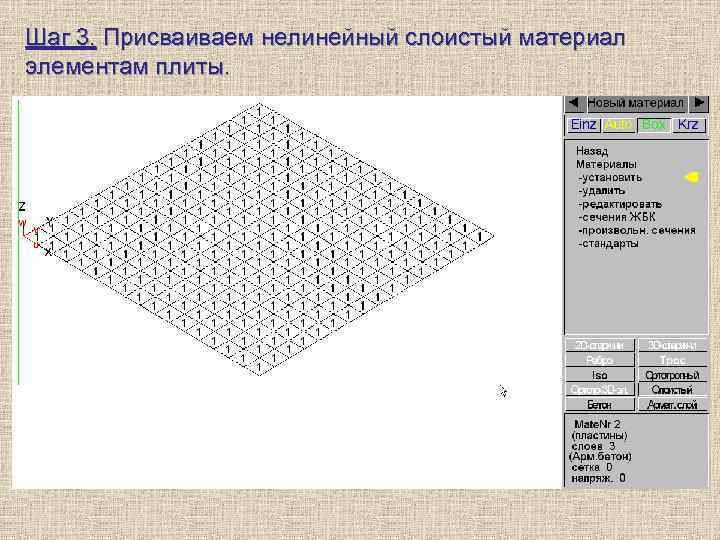Choose the -установить menu item
This screenshot has width=720, height=540.
610,177
